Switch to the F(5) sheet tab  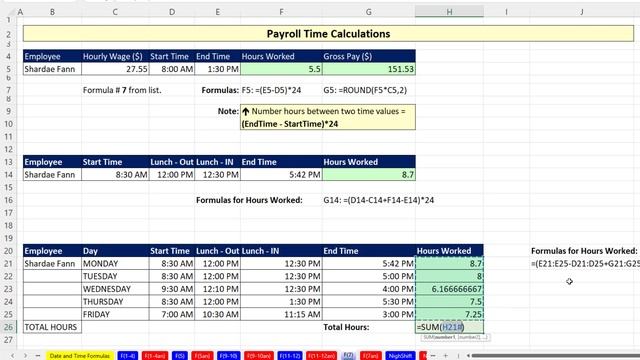pos(180,356)
